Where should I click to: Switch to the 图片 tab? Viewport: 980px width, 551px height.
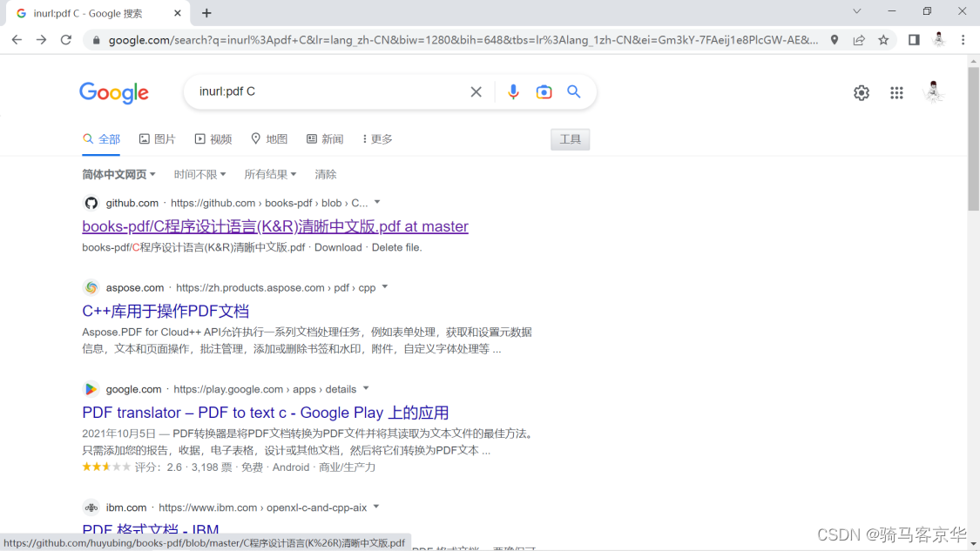click(157, 139)
